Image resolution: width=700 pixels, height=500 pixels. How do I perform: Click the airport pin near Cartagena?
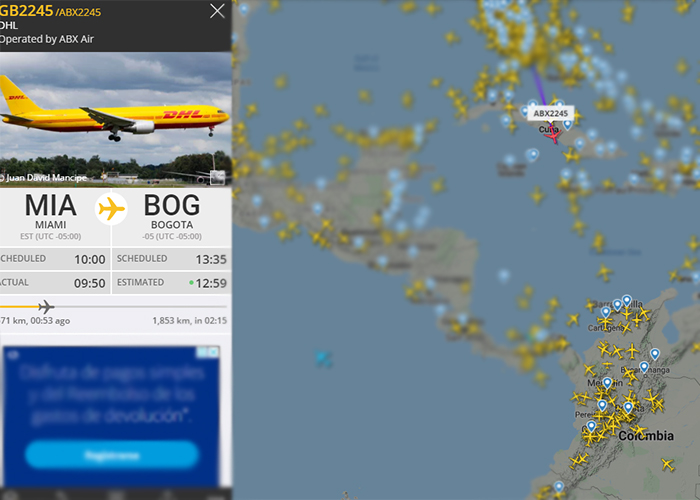pyautogui.click(x=605, y=312)
